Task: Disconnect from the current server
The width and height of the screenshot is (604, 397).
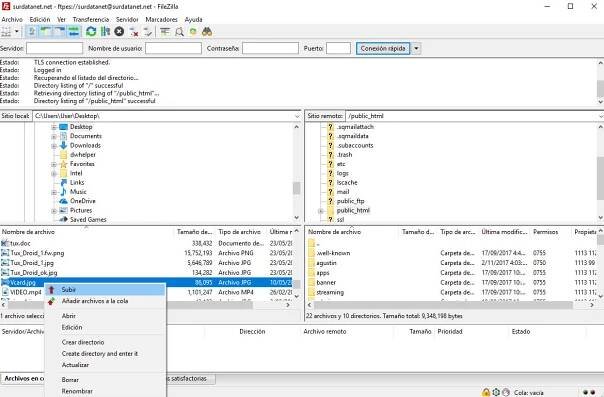Action: pyautogui.click(x=134, y=32)
